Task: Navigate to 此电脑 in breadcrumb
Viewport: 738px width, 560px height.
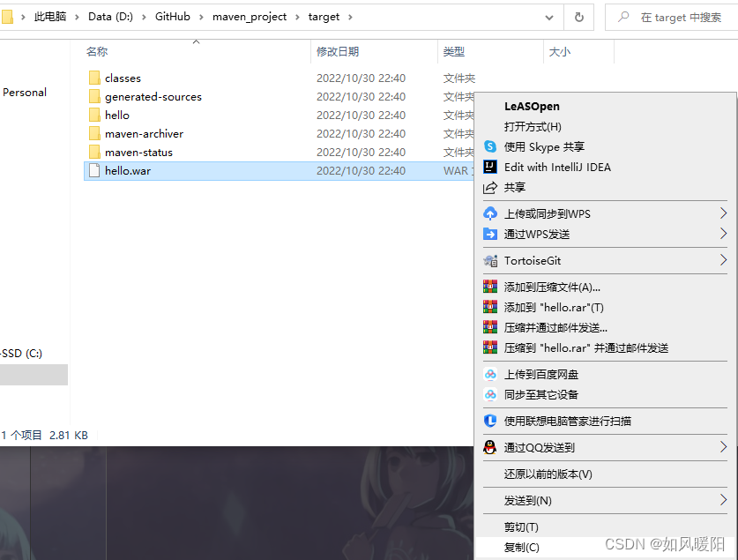Action: [x=50, y=17]
